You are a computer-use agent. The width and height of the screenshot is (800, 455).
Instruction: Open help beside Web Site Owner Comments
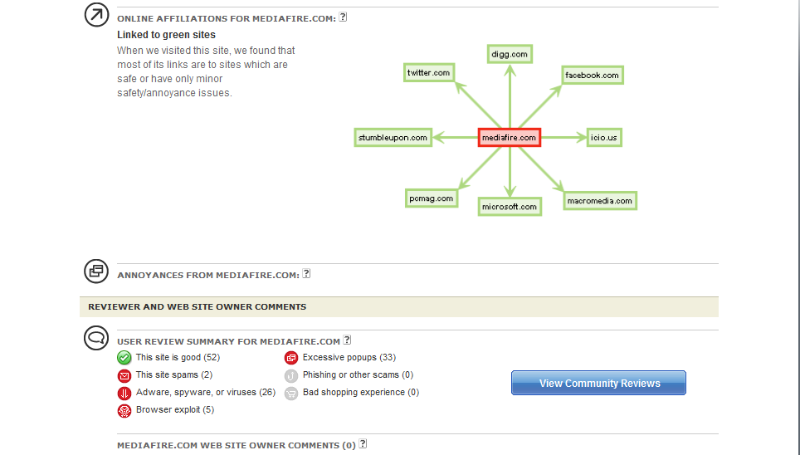coord(364,444)
